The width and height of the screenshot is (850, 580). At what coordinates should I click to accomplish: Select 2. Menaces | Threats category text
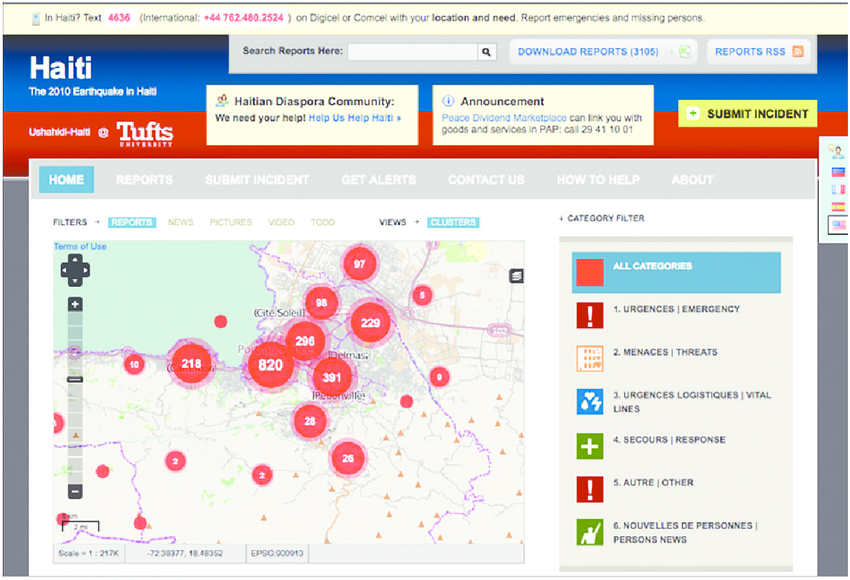click(665, 352)
